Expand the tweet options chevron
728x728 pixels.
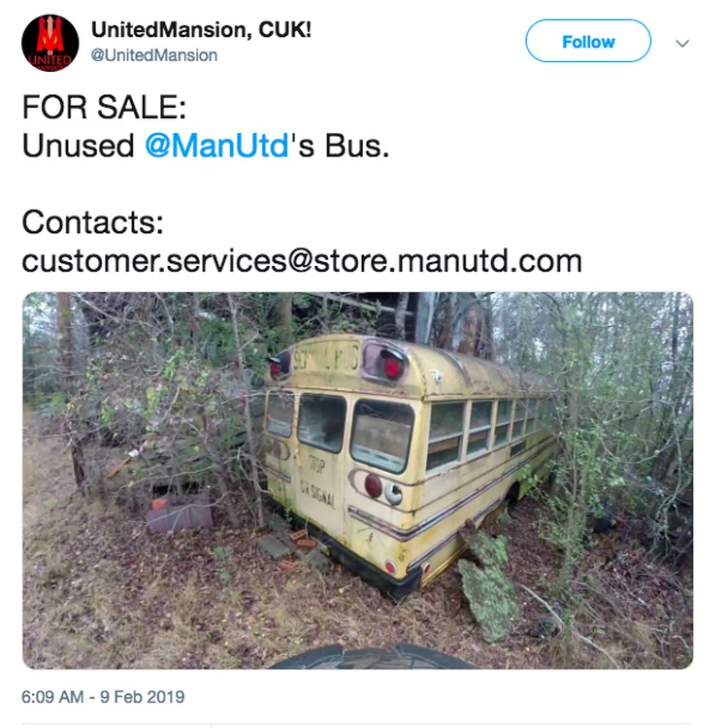coord(682,43)
